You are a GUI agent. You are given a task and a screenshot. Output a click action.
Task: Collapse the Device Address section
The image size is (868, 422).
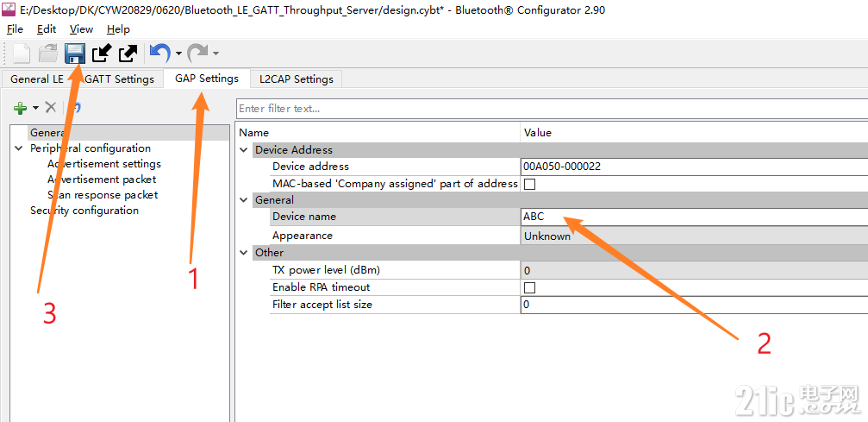click(244, 149)
